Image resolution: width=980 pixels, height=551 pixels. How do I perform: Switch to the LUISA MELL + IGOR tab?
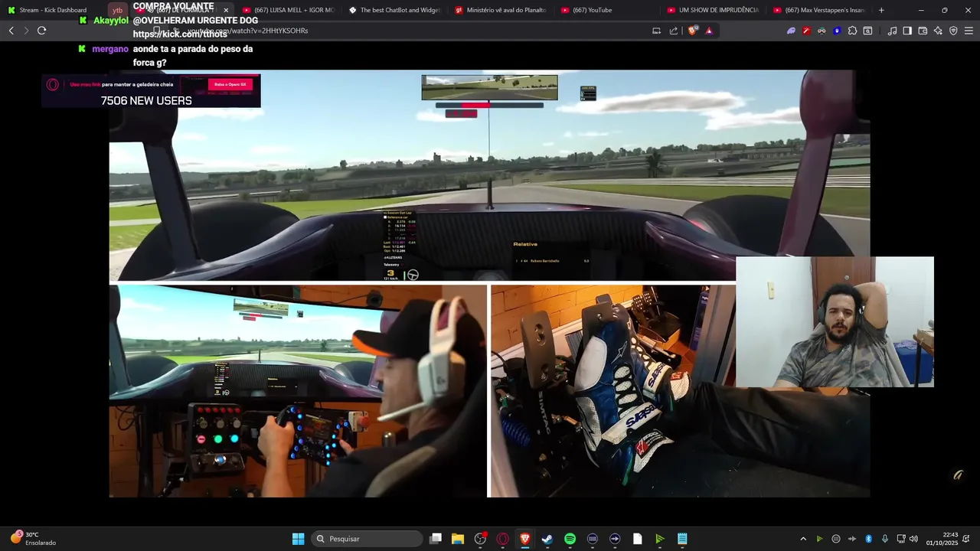tap(288, 10)
